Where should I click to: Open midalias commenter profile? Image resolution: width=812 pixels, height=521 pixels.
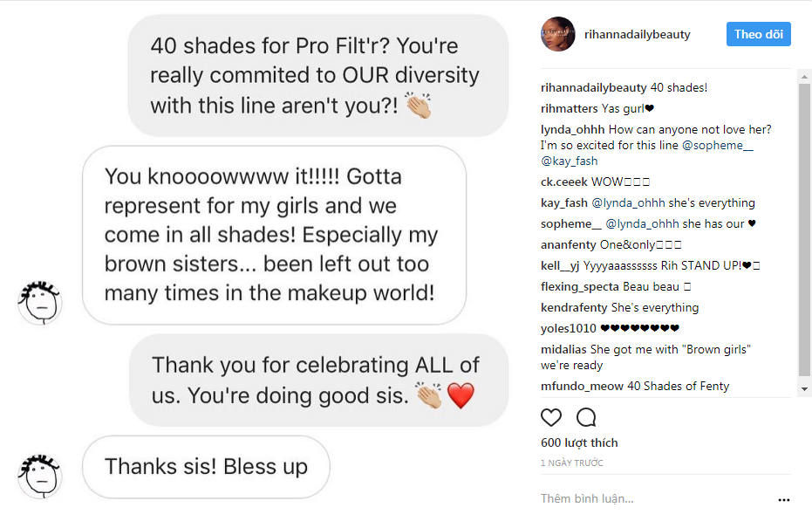pos(564,350)
